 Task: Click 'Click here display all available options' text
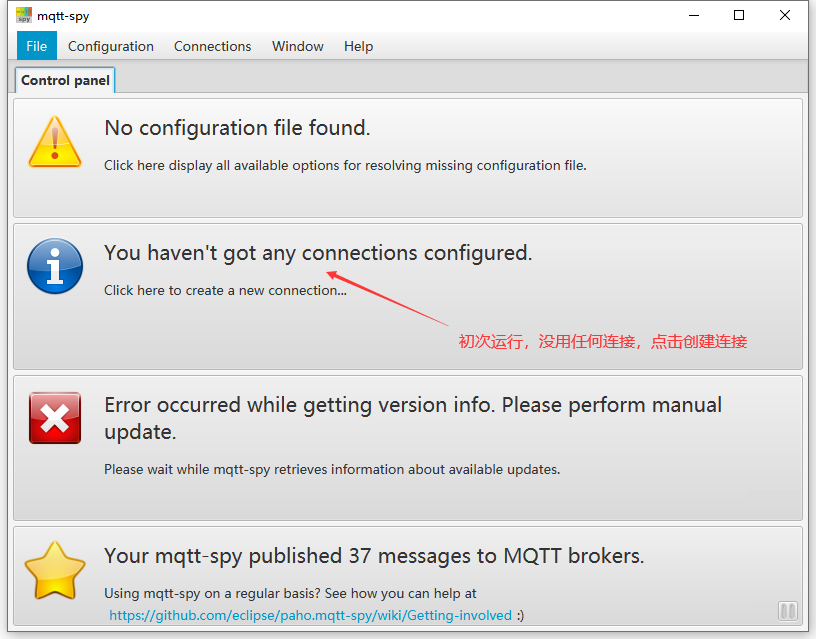(x=345, y=165)
